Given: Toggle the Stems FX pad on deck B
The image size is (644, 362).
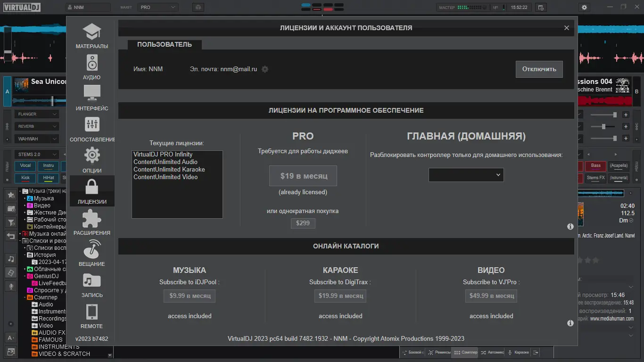Looking at the screenshot, I should click(596, 178).
